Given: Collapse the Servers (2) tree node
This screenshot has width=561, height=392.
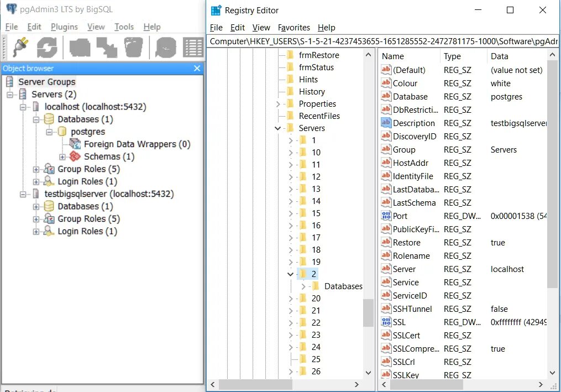Looking at the screenshot, I should (10, 95).
